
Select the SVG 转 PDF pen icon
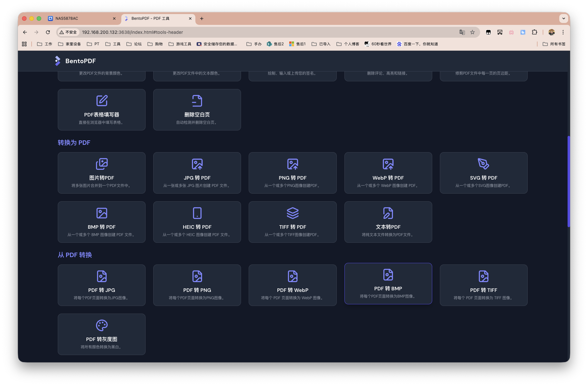point(483,164)
